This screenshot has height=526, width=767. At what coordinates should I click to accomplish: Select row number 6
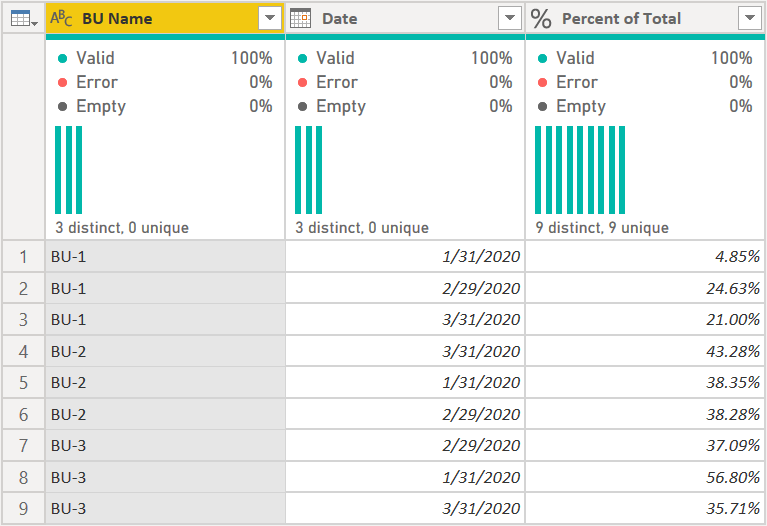pyautogui.click(x=23, y=414)
